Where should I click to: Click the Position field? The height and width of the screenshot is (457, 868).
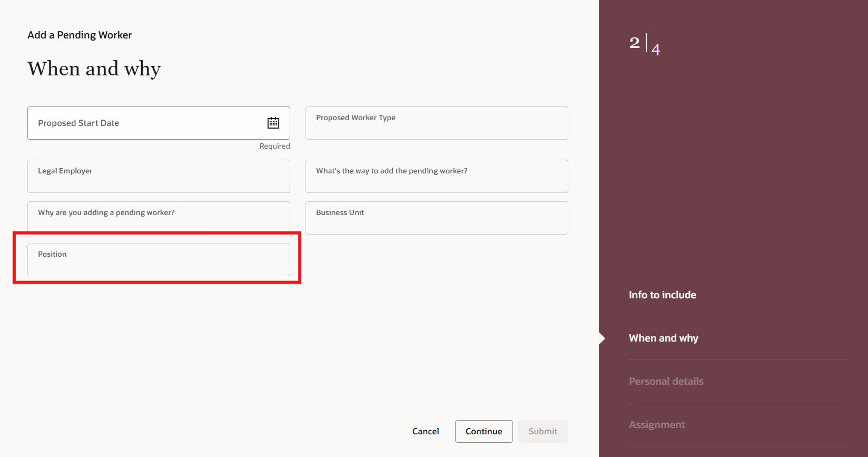159,259
